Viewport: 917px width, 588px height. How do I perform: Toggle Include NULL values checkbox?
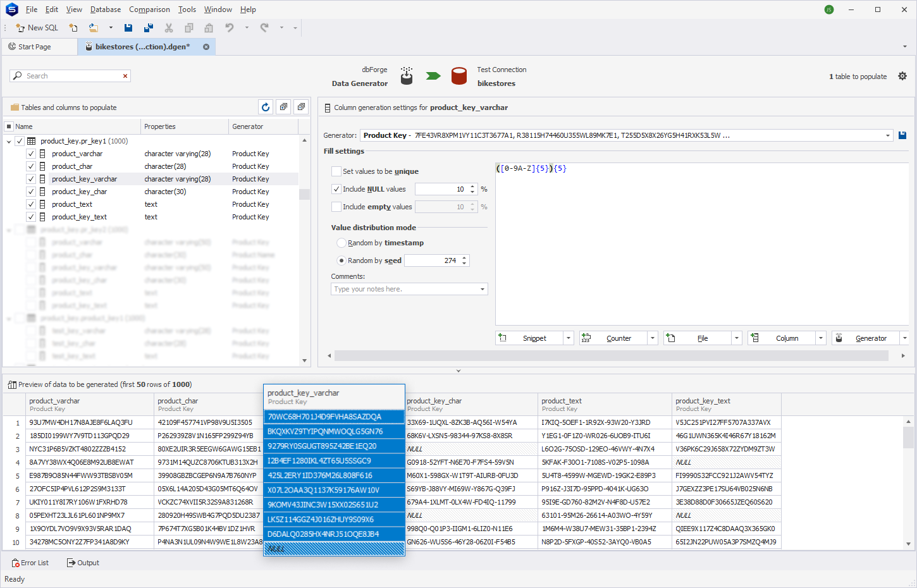(336, 189)
